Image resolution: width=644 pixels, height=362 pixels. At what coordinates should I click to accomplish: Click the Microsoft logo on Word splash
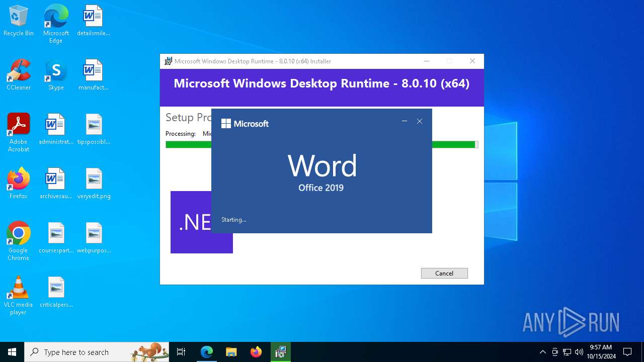point(245,124)
